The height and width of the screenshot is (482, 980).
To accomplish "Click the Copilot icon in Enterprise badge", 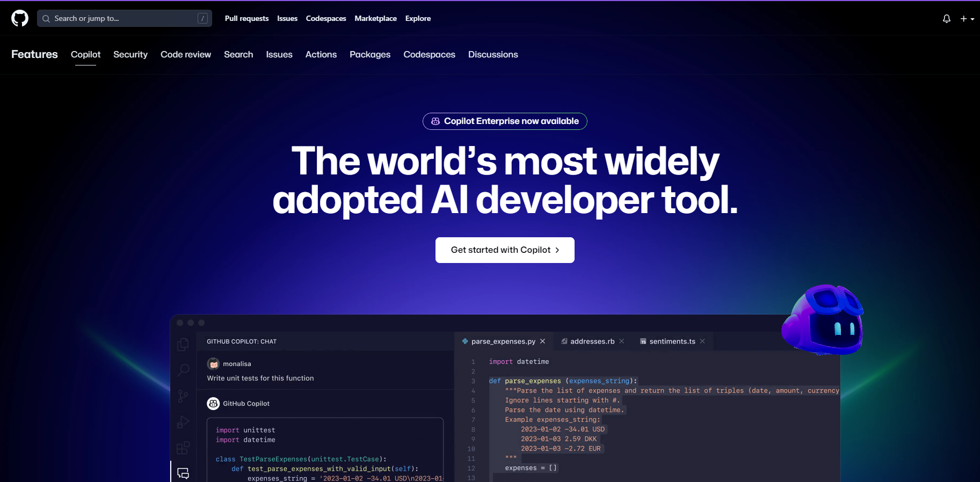I will tap(435, 121).
